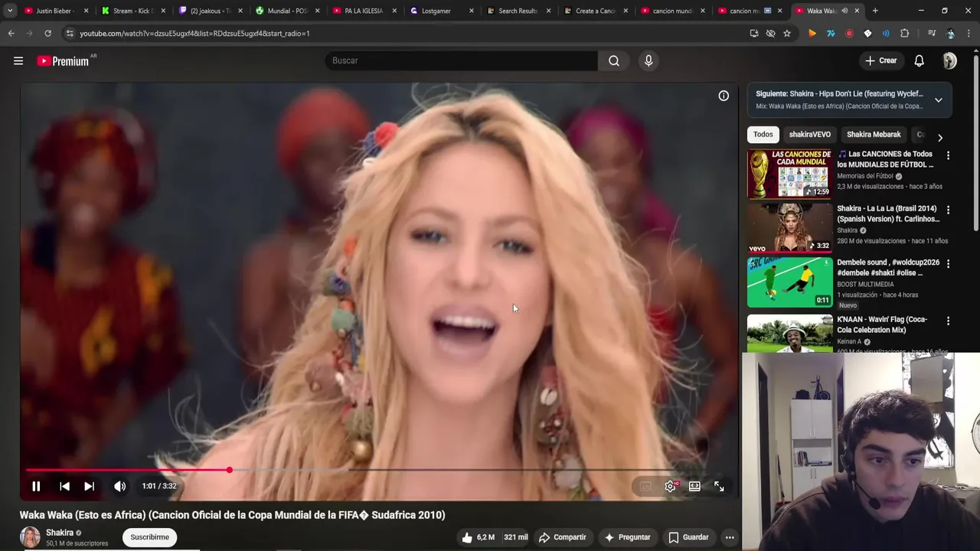This screenshot has width=980, height=551.
Task: Open options for K'NAAN Wavin' Flag video
Action: [948, 321]
